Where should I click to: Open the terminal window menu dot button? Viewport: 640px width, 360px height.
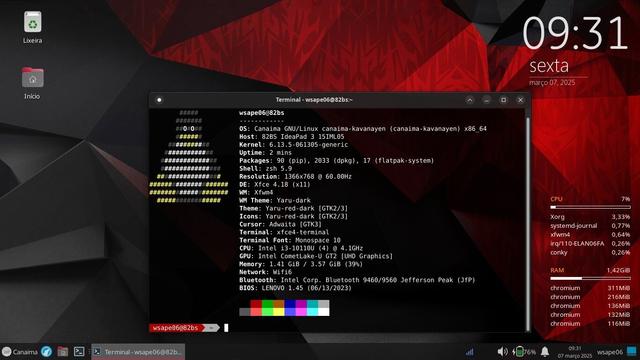pos(159,100)
